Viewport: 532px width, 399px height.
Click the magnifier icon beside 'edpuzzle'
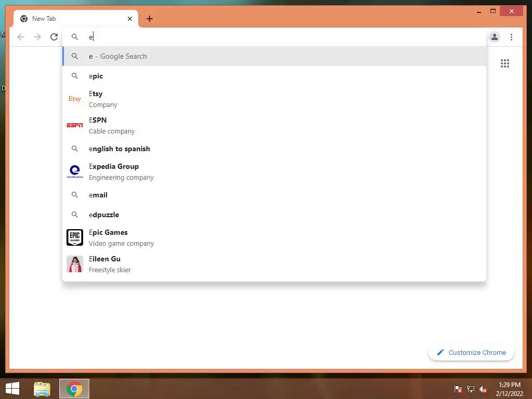pyautogui.click(x=75, y=215)
